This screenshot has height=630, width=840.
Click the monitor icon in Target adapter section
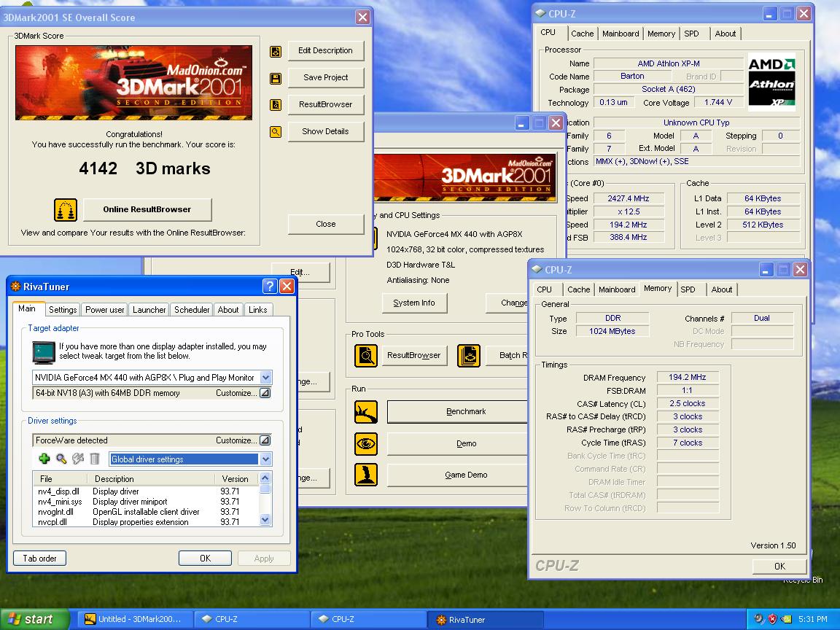[x=44, y=352]
